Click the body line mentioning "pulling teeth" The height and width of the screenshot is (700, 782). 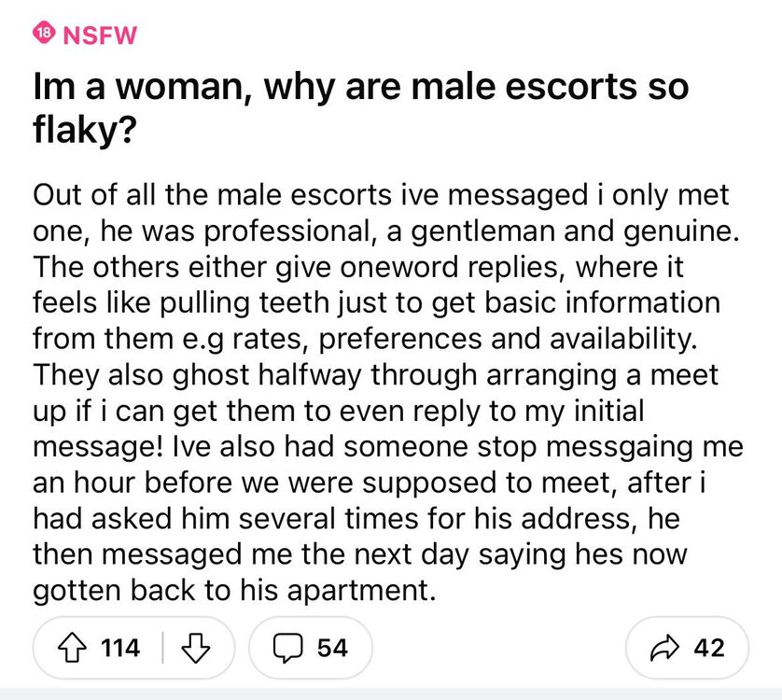point(376,302)
